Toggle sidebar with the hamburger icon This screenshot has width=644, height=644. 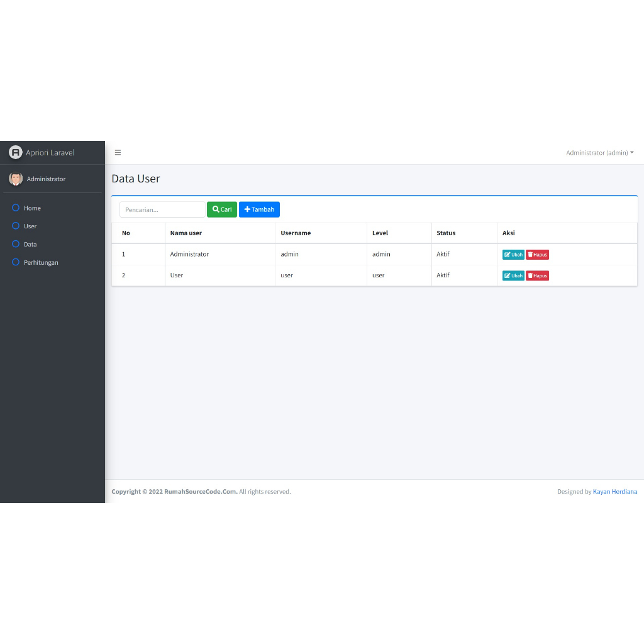pyautogui.click(x=118, y=153)
